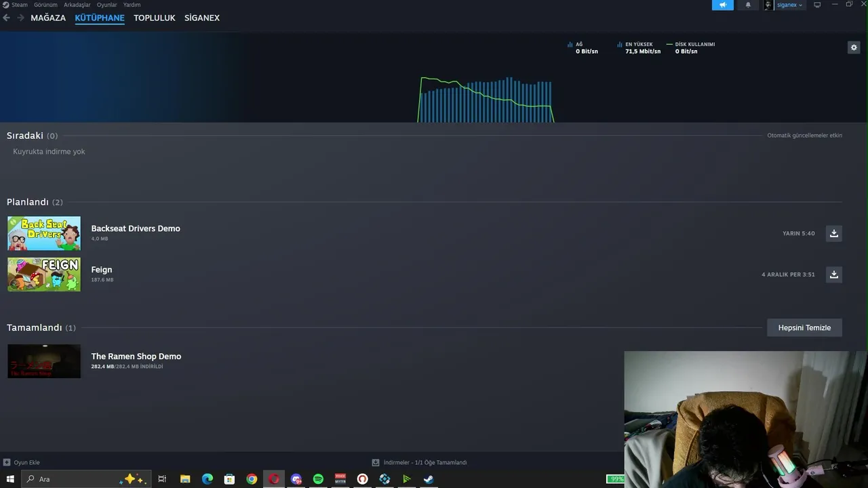
Task: Open the Steam menu
Action: [x=19, y=5]
